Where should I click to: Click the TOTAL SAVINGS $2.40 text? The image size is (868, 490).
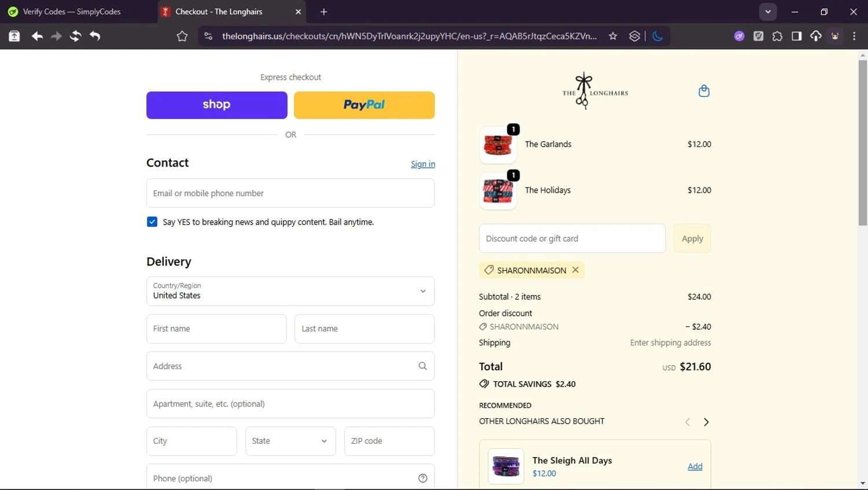point(534,384)
